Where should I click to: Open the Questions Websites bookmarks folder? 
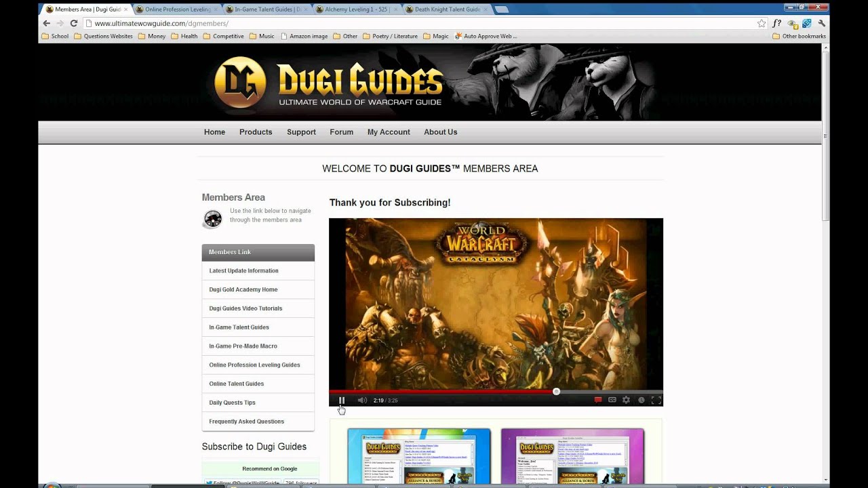(x=103, y=36)
